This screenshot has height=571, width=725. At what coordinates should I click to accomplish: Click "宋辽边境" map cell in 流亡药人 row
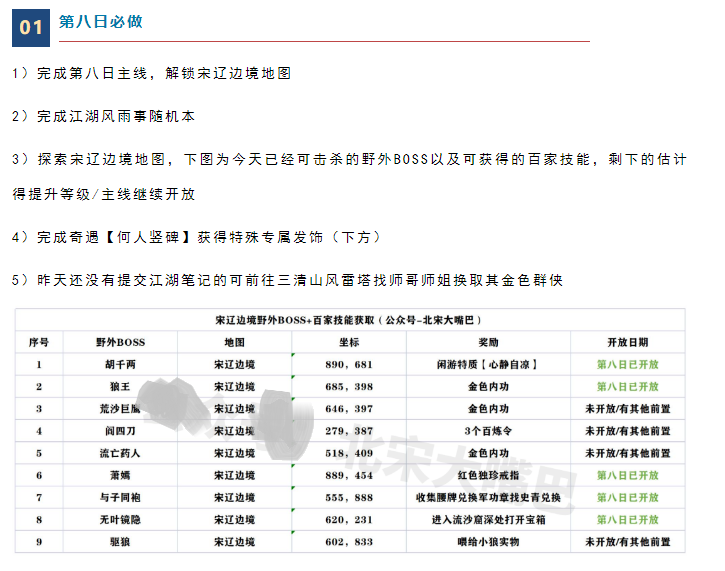(234, 453)
